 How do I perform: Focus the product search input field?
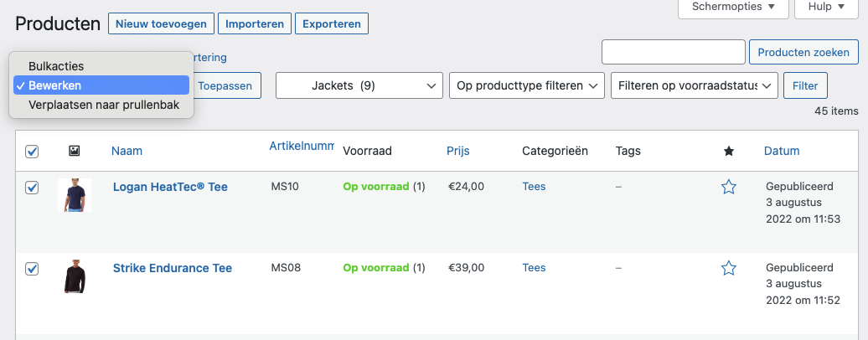coord(673,52)
